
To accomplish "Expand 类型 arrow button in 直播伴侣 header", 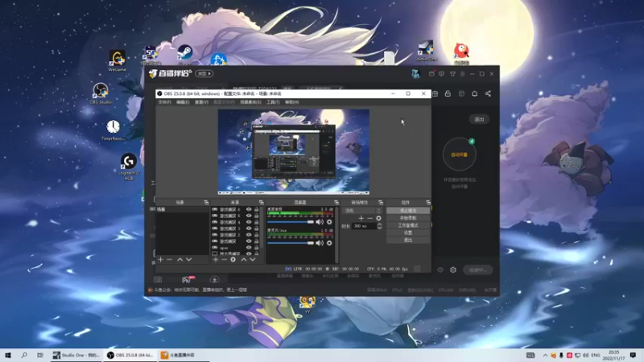I will pos(204,74).
